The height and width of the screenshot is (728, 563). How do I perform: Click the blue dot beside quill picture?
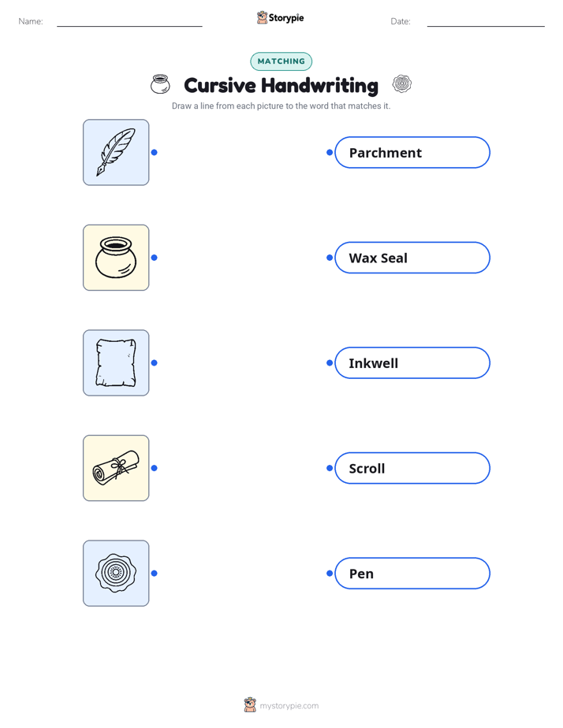pyautogui.click(x=155, y=152)
